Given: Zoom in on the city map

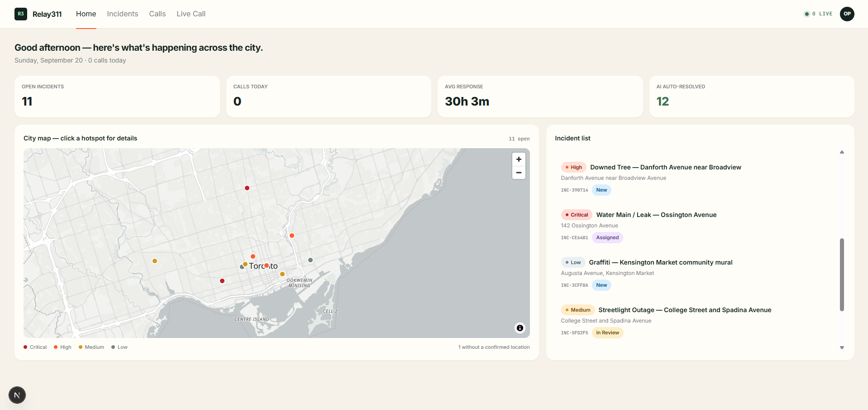Looking at the screenshot, I should 519,159.
